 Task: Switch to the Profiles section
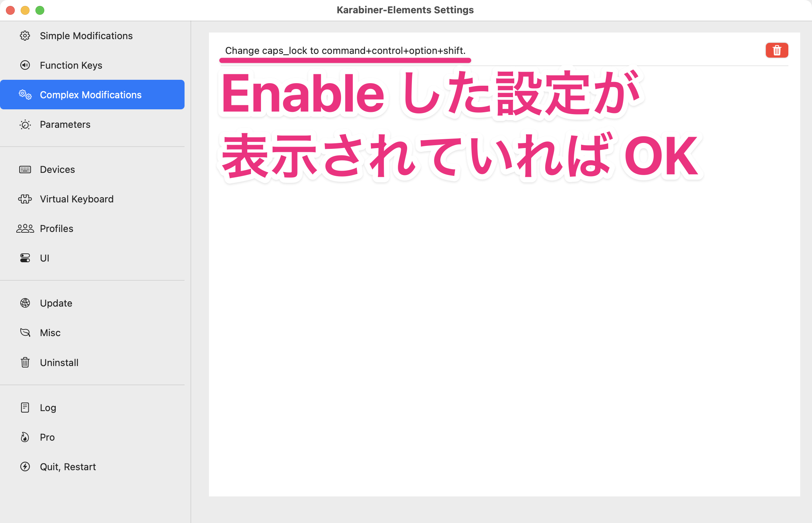click(x=56, y=228)
